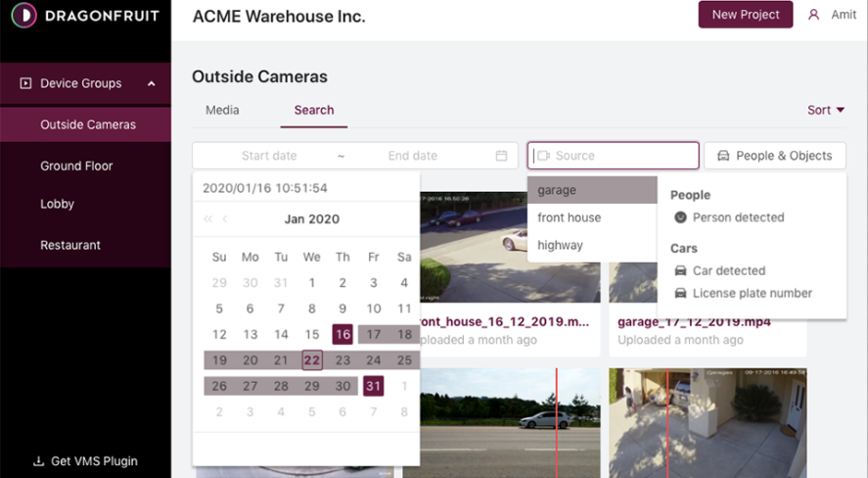Click the user profile icon beside Amit

[x=813, y=15]
